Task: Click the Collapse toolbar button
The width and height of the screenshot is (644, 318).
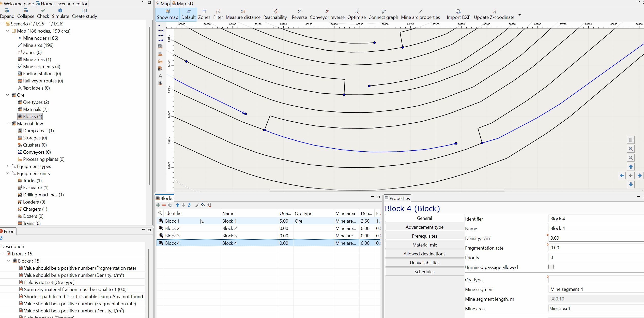Action: 26,13
